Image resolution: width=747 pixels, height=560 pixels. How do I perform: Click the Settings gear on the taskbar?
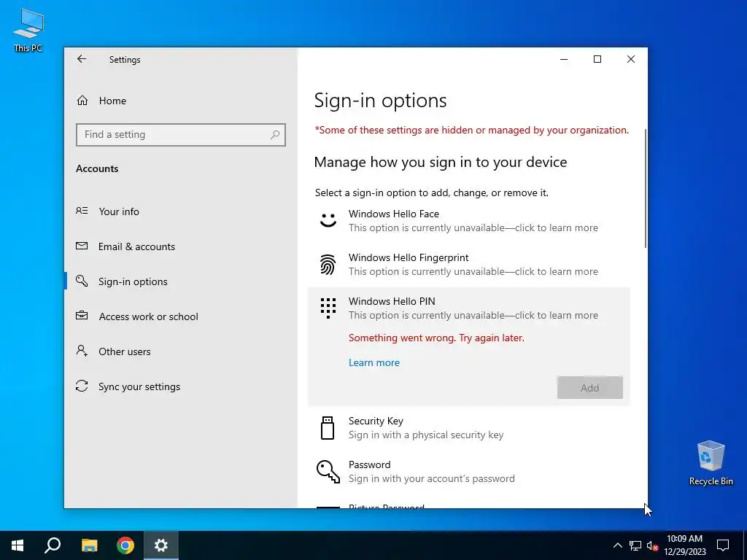click(161, 545)
